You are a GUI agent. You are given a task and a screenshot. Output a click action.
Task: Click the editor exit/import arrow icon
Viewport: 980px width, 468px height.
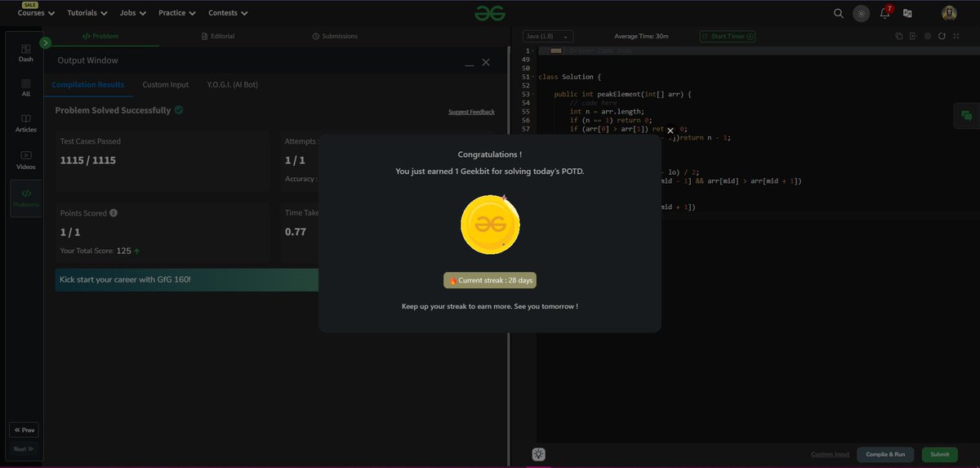[x=913, y=36]
